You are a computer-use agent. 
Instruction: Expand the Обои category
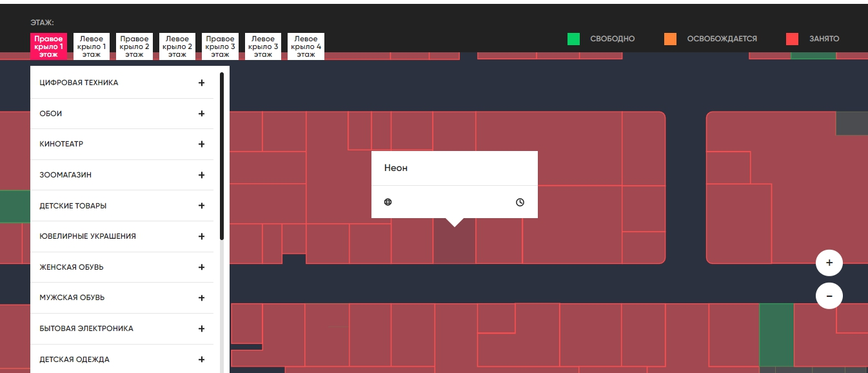[201, 114]
